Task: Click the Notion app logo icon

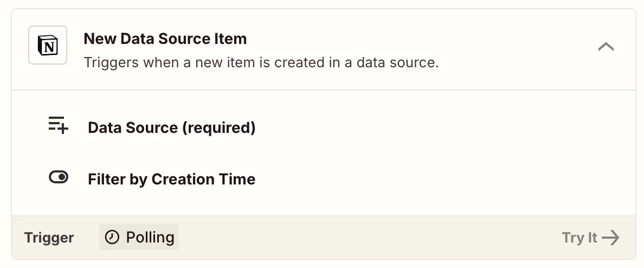Action: click(48, 46)
